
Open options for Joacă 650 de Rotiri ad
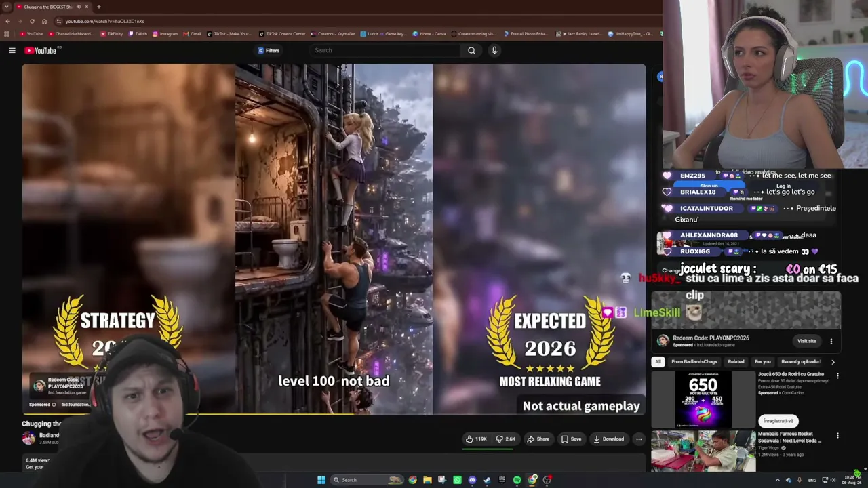837,376
